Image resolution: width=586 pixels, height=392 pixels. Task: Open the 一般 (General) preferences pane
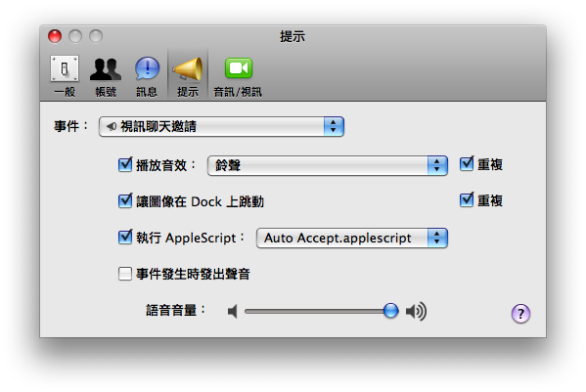click(x=65, y=76)
